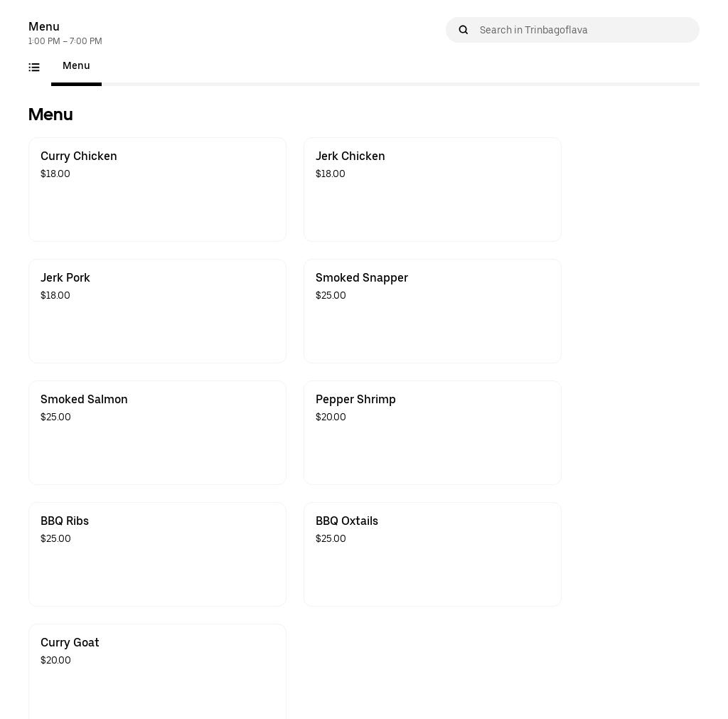Click the $25.00 price under BBQ Oxtails

pos(331,539)
